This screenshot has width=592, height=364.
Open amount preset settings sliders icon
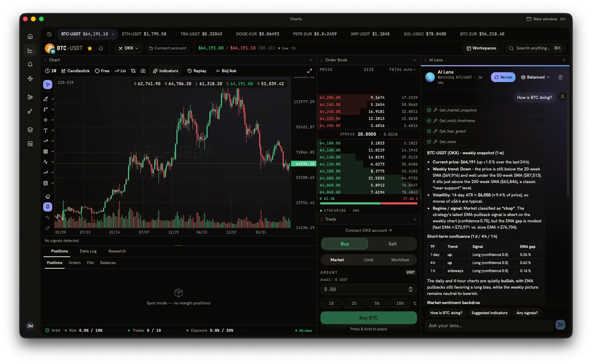415,303
